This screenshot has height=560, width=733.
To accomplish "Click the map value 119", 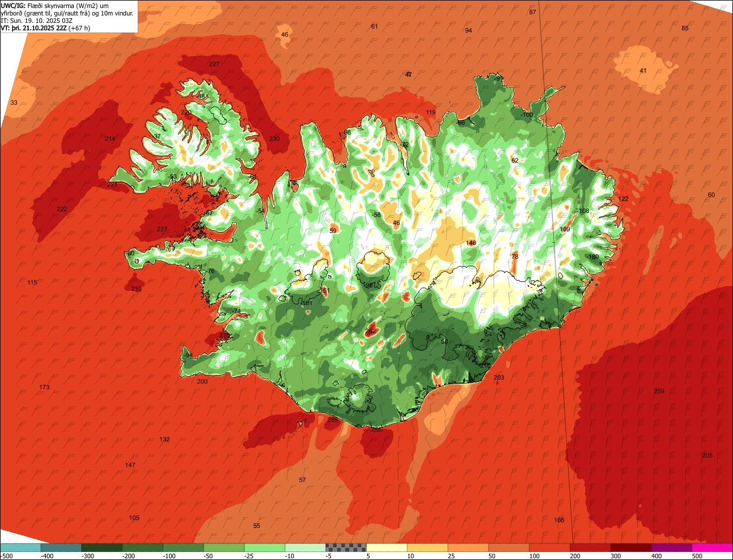I will tap(431, 112).
